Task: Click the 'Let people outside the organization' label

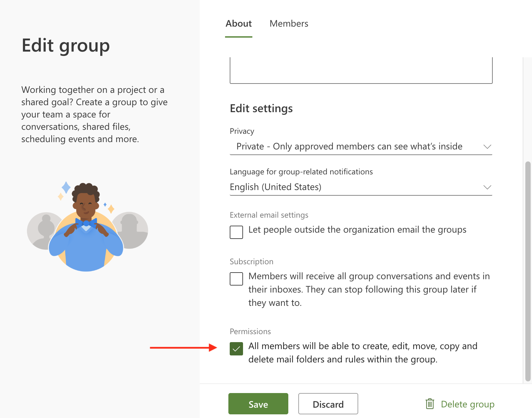Action: [x=357, y=230]
